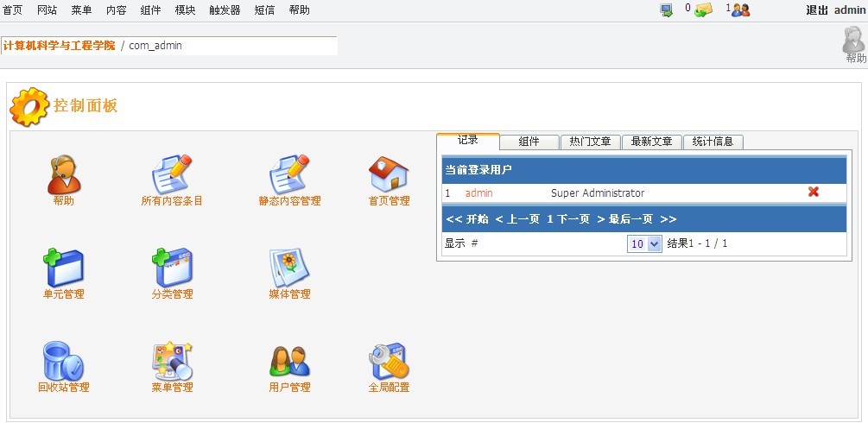The height and width of the screenshot is (423, 868).
Task: Open the 分类管理 category icon
Action: (x=172, y=268)
